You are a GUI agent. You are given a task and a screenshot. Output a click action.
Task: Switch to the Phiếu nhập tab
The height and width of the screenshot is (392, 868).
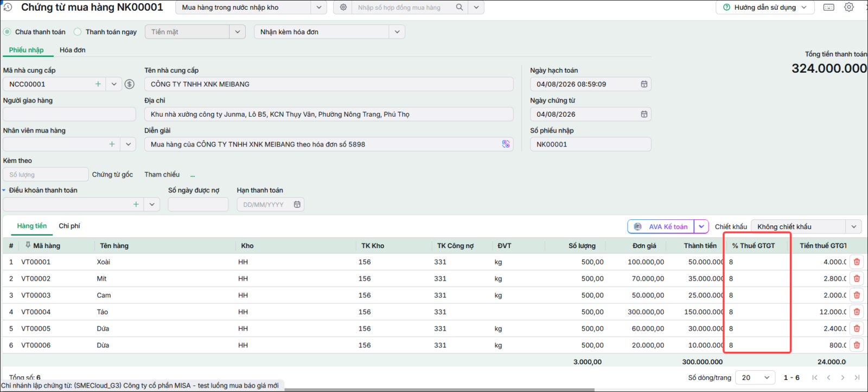[26, 50]
